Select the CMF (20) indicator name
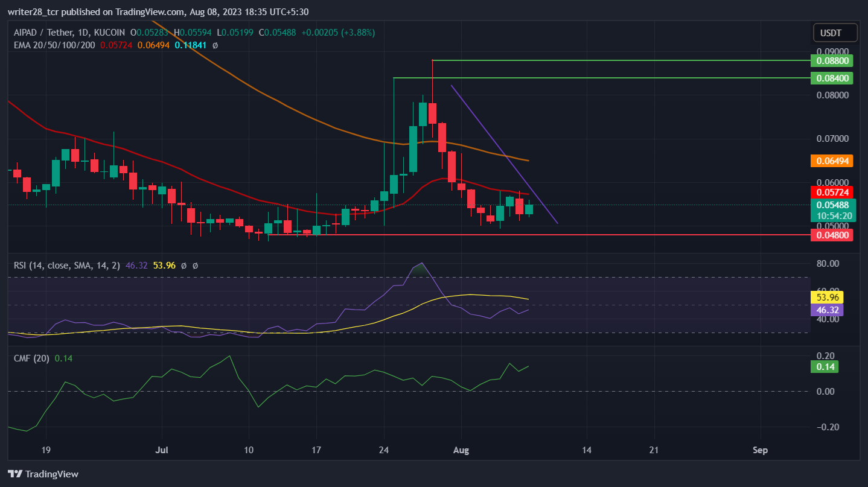 [31, 358]
